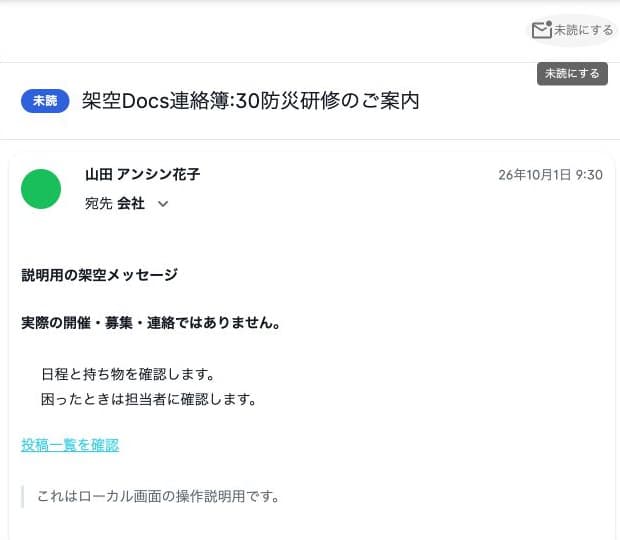Viewport: 620px width, 540px height.
Task: Click the heading 説明用の架空メッセージ
Action: (x=100, y=275)
